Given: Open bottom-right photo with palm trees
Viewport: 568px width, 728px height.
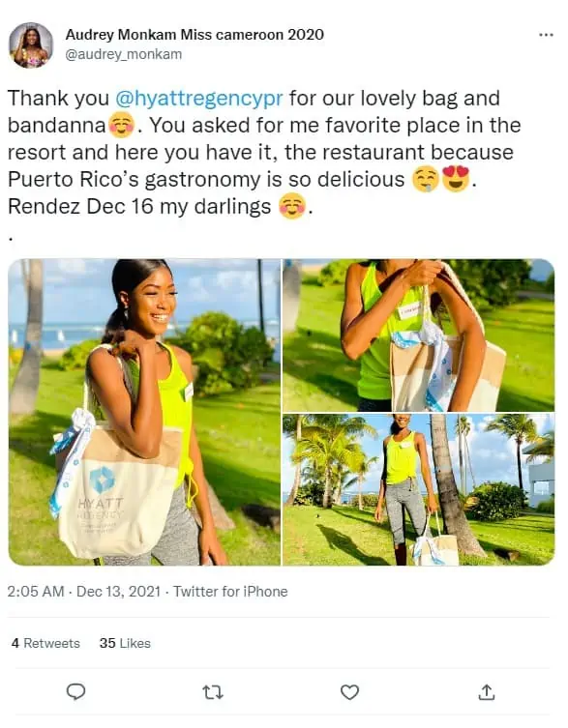Looking at the screenshot, I should (418, 489).
